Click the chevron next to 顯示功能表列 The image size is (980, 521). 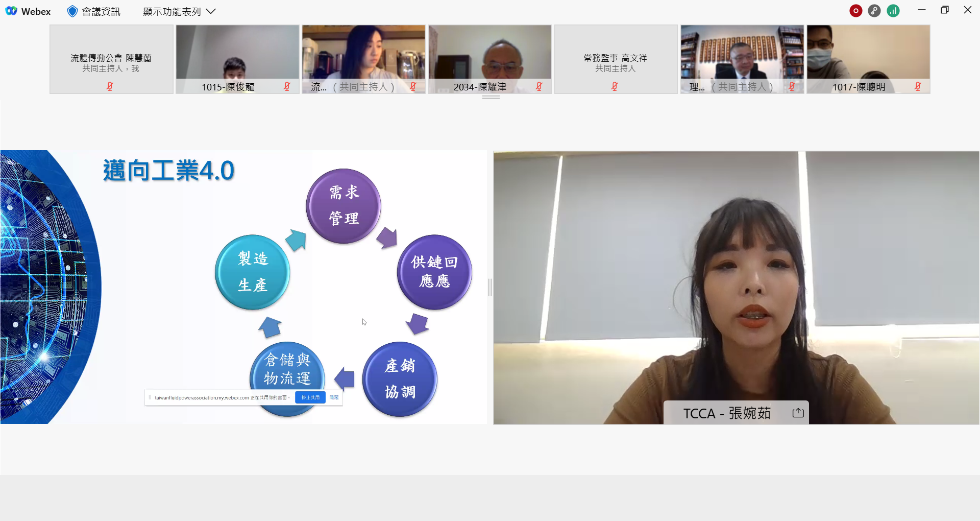(x=211, y=11)
